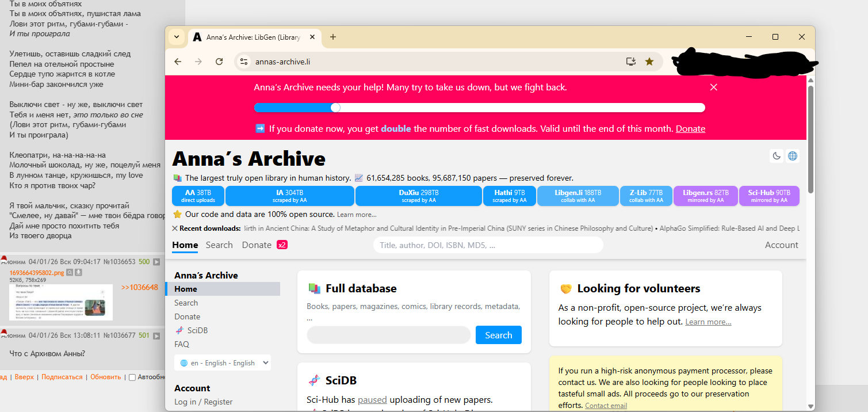Select Home in left sidebar

click(x=223, y=289)
